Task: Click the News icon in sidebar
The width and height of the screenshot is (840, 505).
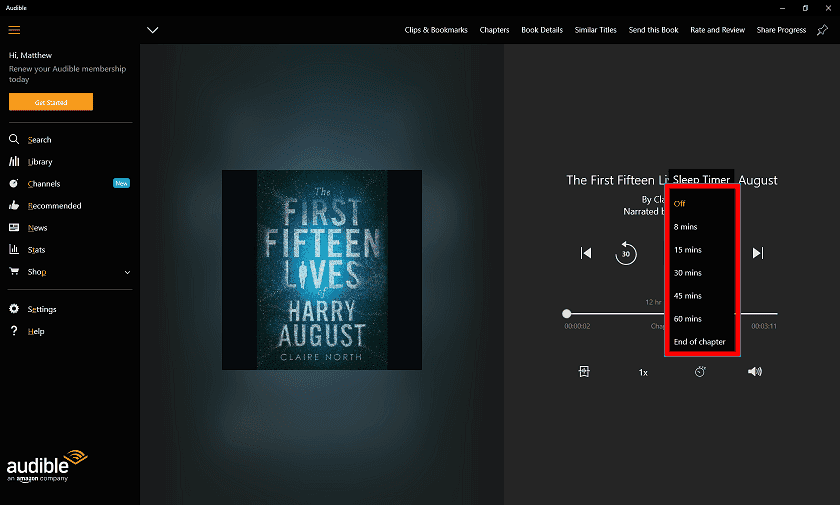Action: pos(14,227)
